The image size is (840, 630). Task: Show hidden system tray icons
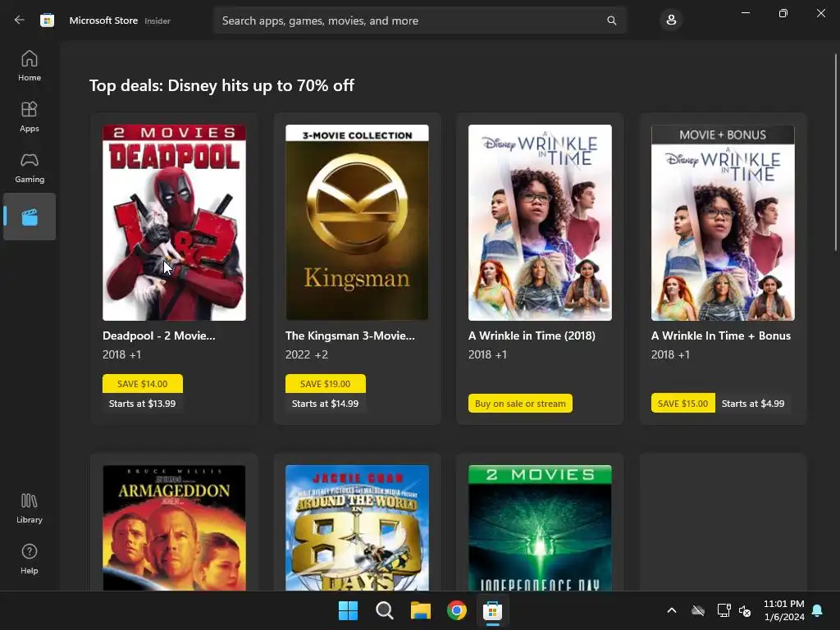click(671, 610)
